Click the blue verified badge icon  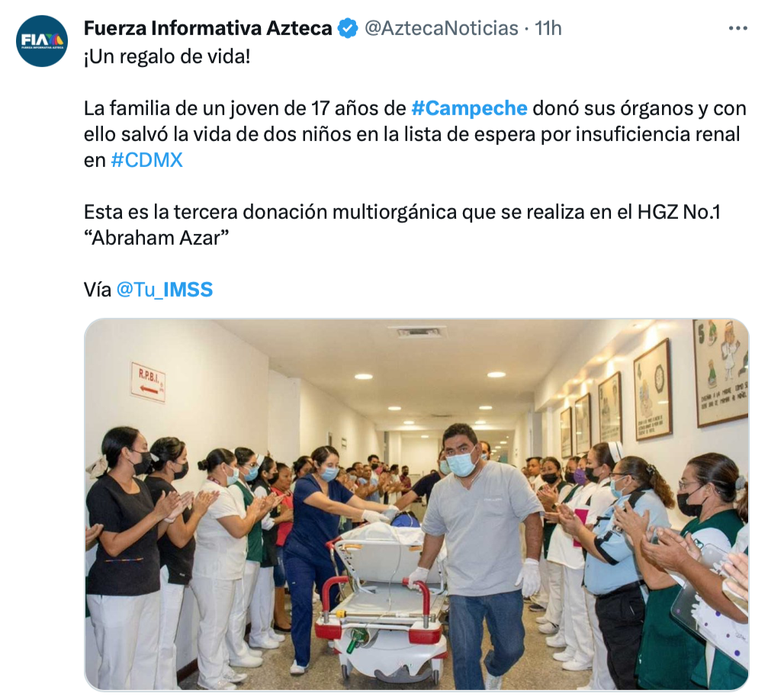(348, 28)
